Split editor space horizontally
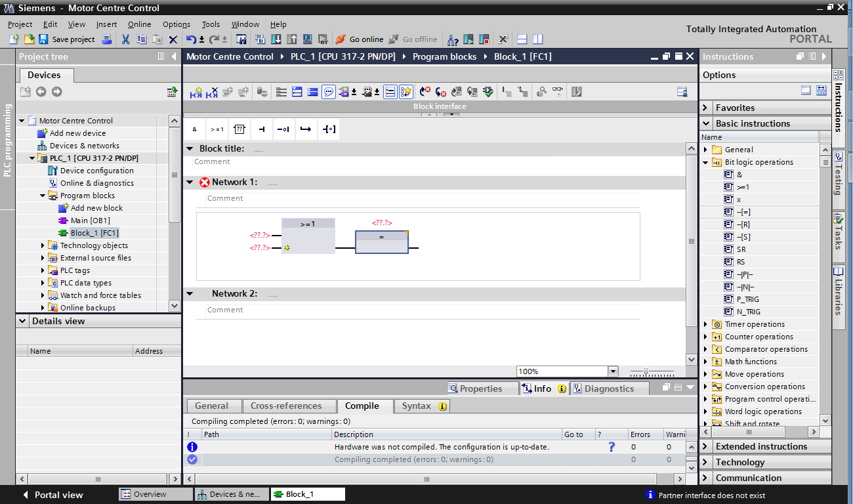853x504 pixels. pos(522,39)
